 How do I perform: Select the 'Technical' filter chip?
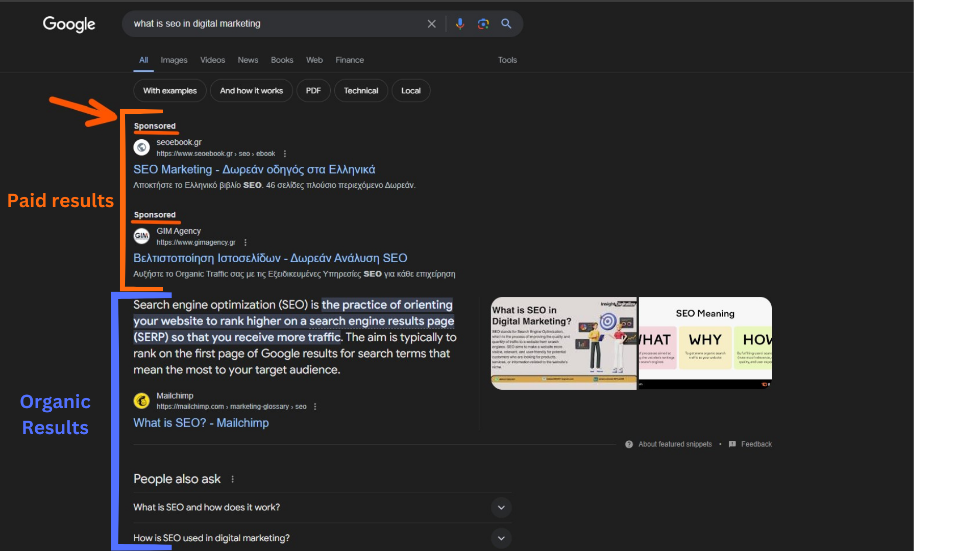[x=360, y=90]
